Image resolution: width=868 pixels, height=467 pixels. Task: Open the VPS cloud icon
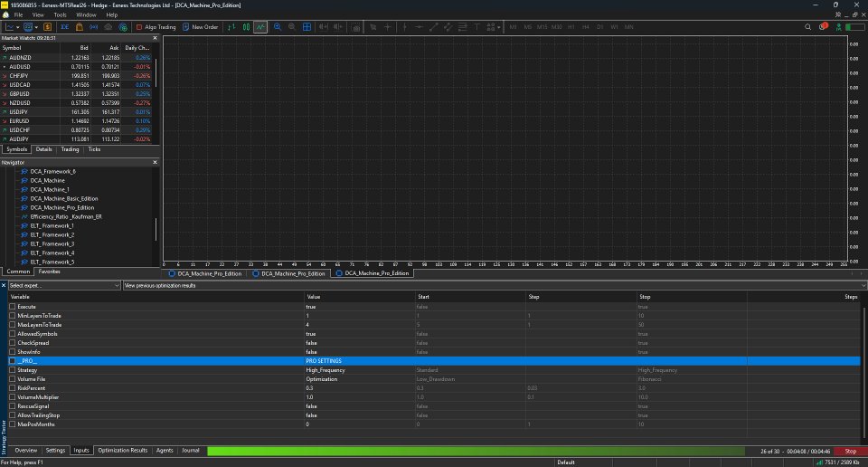(108, 26)
